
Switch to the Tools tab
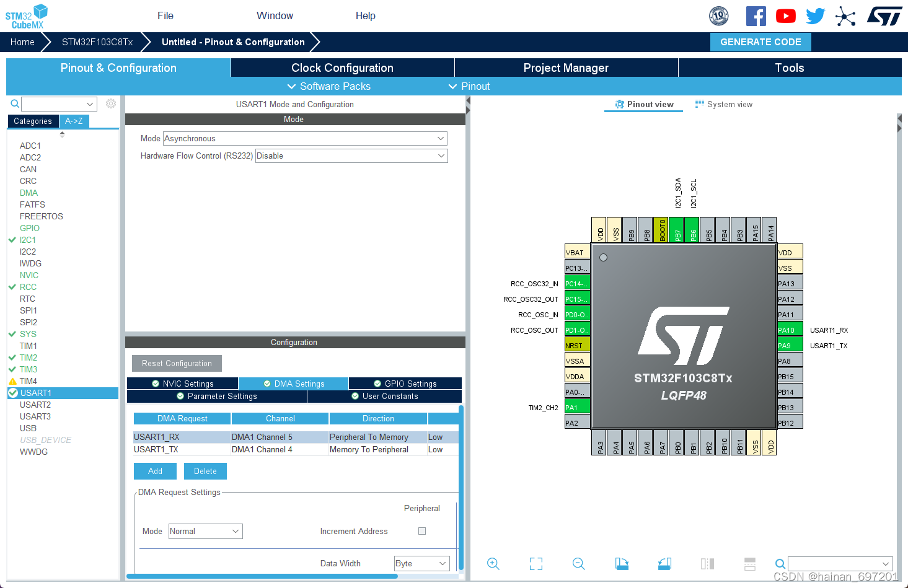790,68
